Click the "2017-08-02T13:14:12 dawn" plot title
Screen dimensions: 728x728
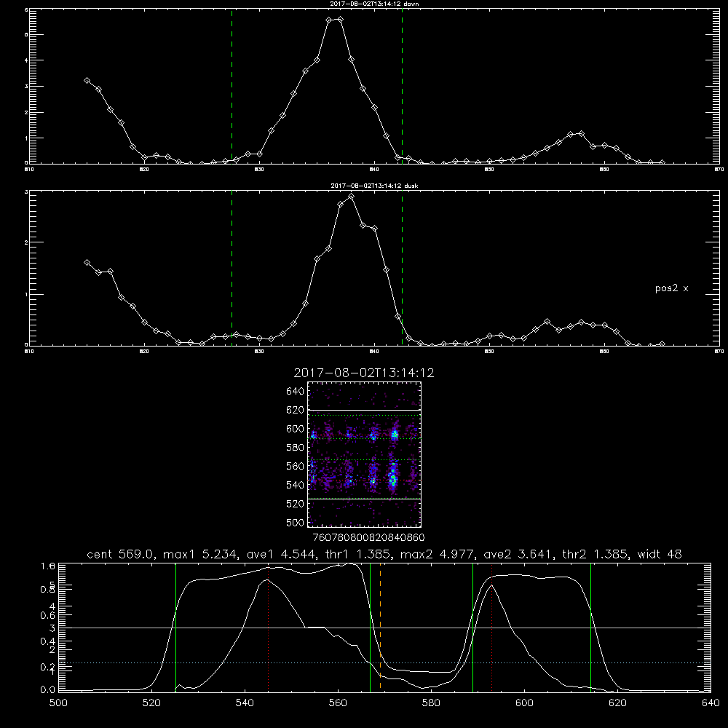tap(374, 4)
